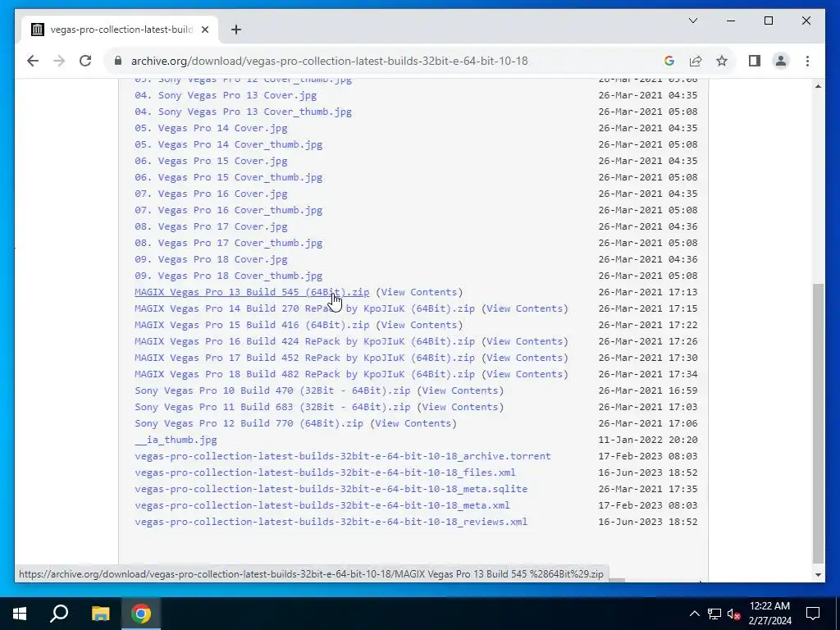Download Sony Vegas Pro 10 Build 470 zip
840x630 pixels.
pyautogui.click(x=272, y=390)
